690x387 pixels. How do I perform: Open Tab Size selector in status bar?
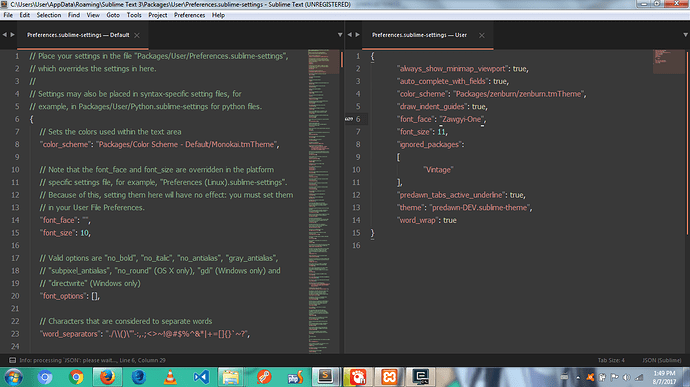(x=611, y=360)
